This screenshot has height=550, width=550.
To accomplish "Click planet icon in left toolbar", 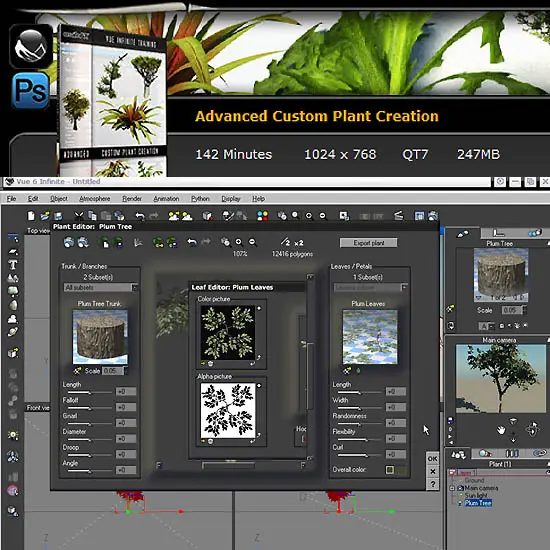I will (x=13, y=331).
